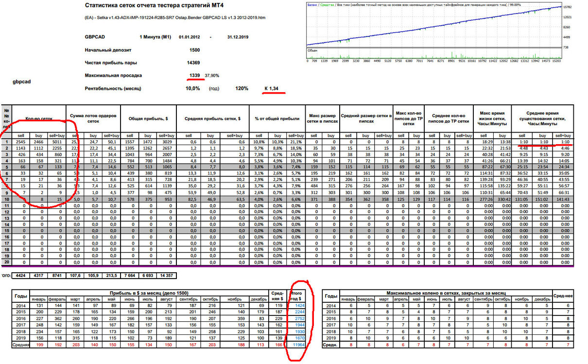Select the bold 'GBPCAD' symbol label
Viewport: 588px width, 364px height.
[94, 37]
